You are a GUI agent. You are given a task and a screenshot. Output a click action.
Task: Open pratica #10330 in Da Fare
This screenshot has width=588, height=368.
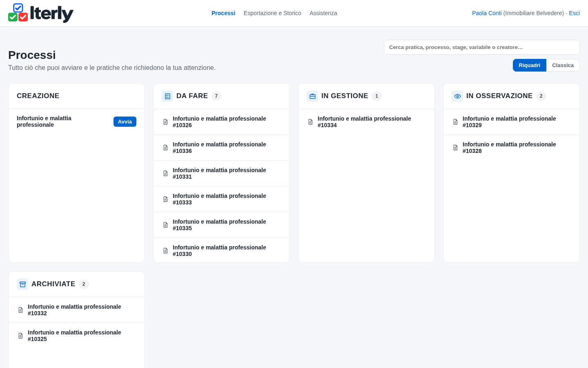(221, 251)
